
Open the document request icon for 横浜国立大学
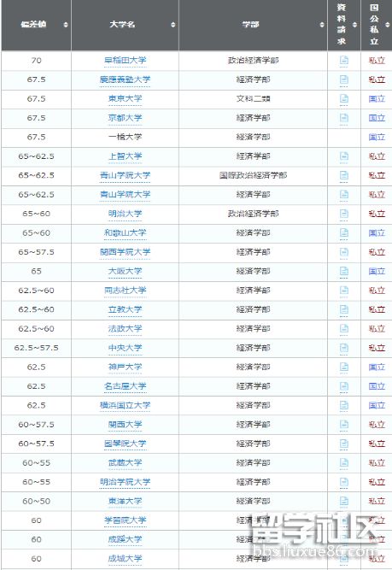[x=343, y=405]
